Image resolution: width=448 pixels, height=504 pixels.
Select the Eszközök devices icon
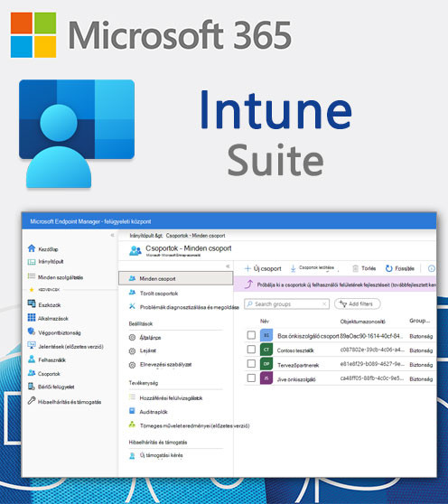coord(32,303)
